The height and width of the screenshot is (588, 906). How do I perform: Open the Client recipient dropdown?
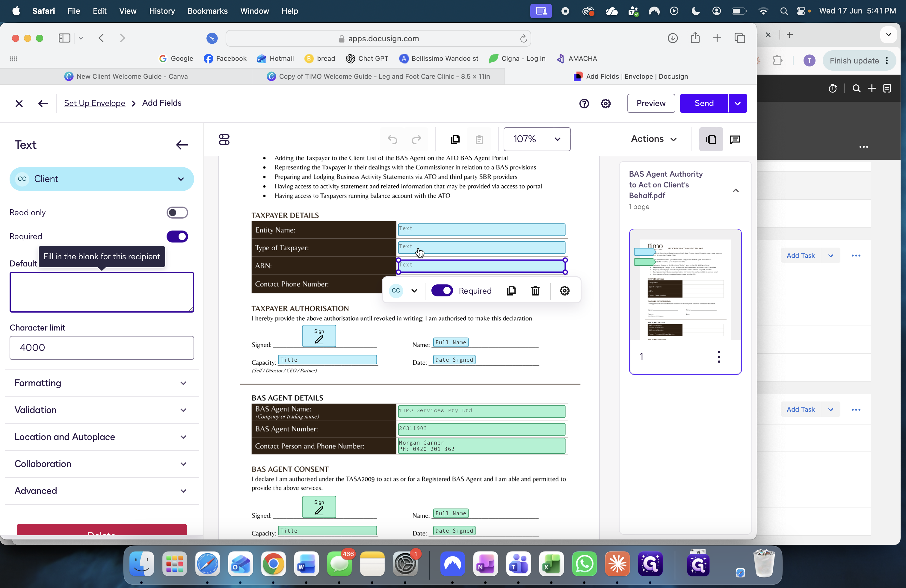point(102,179)
